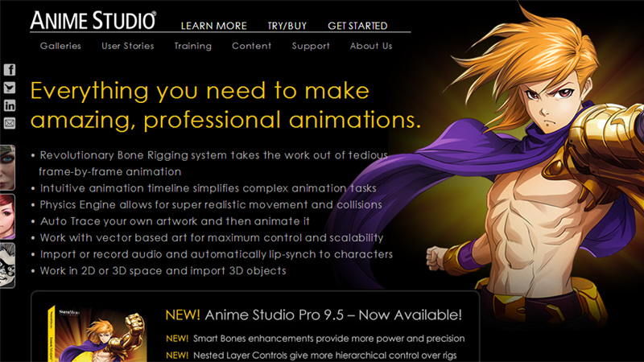644x362 pixels.
Task: Click the 'Revolutionary Bone Rigging system' bullet
Action: (x=209, y=163)
